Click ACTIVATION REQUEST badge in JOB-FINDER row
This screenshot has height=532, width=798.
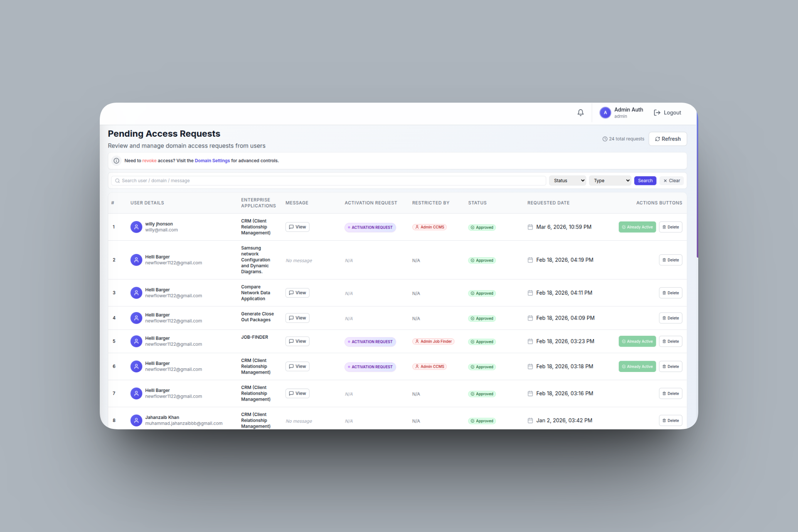pyautogui.click(x=370, y=342)
